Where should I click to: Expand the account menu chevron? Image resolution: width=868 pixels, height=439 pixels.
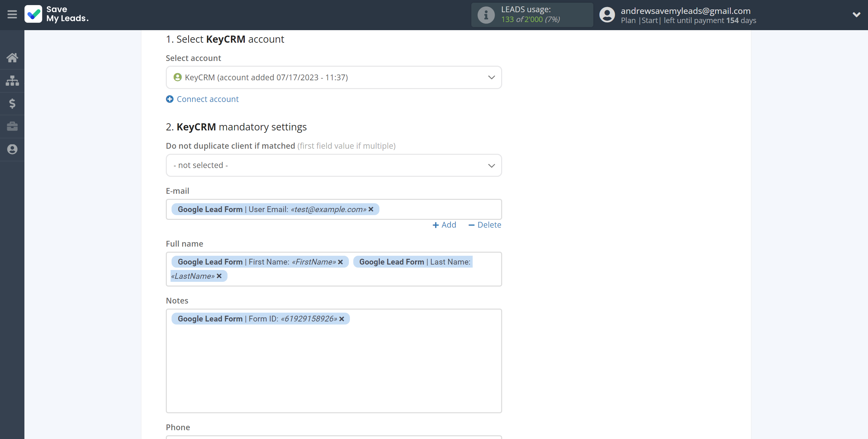point(856,15)
